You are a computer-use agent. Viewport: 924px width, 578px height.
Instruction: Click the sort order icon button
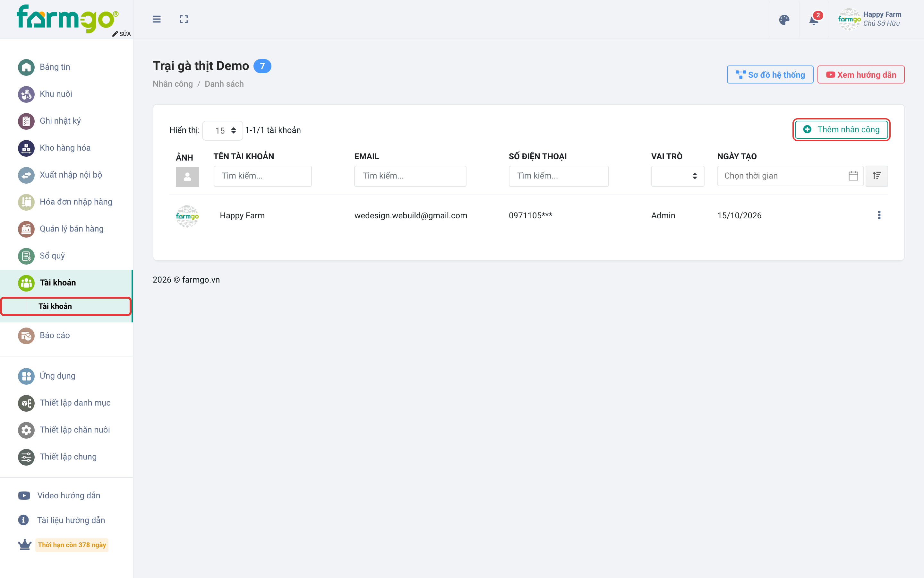click(877, 176)
